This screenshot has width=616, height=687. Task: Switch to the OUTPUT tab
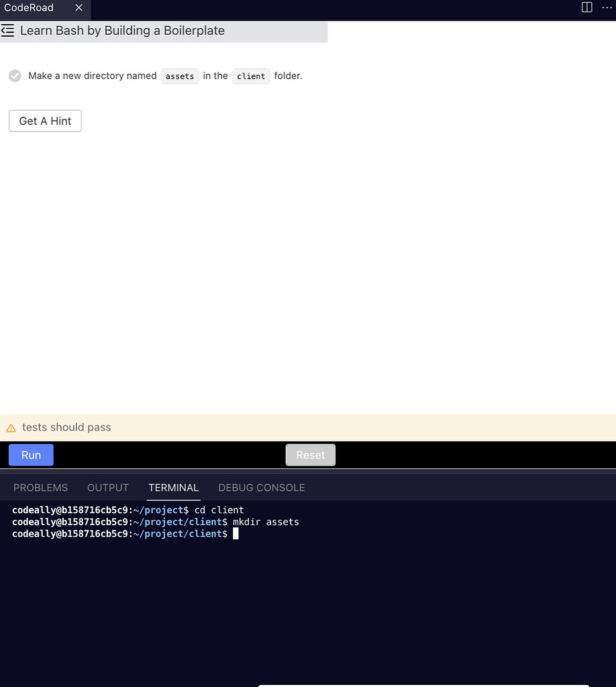click(x=107, y=488)
